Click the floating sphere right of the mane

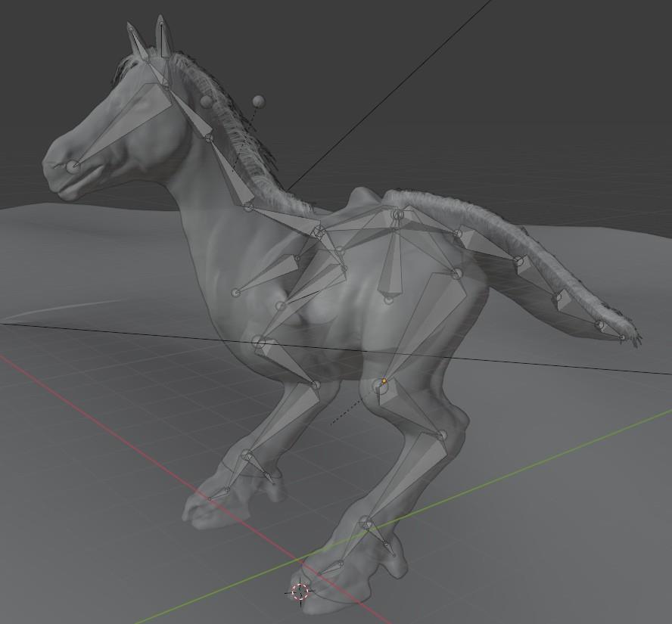pos(259,101)
